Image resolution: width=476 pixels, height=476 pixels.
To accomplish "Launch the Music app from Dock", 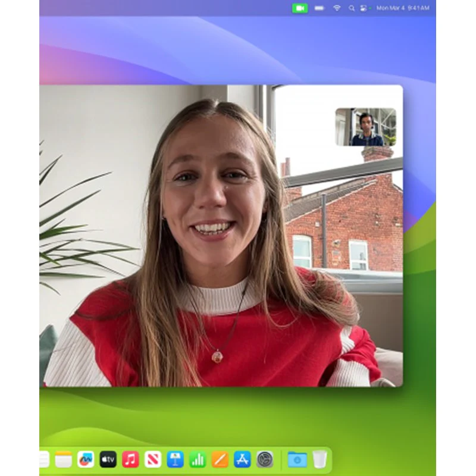I will (x=130, y=459).
